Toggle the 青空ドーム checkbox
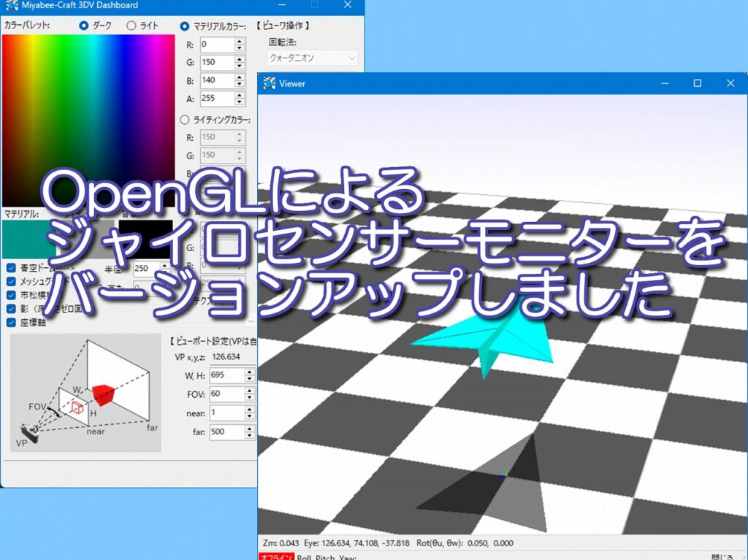 (12, 268)
